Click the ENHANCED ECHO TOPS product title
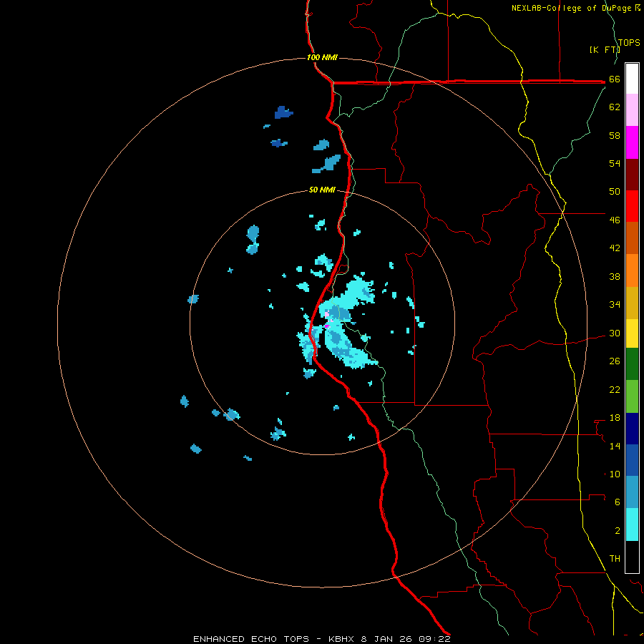The image size is (644, 644). 251,639
